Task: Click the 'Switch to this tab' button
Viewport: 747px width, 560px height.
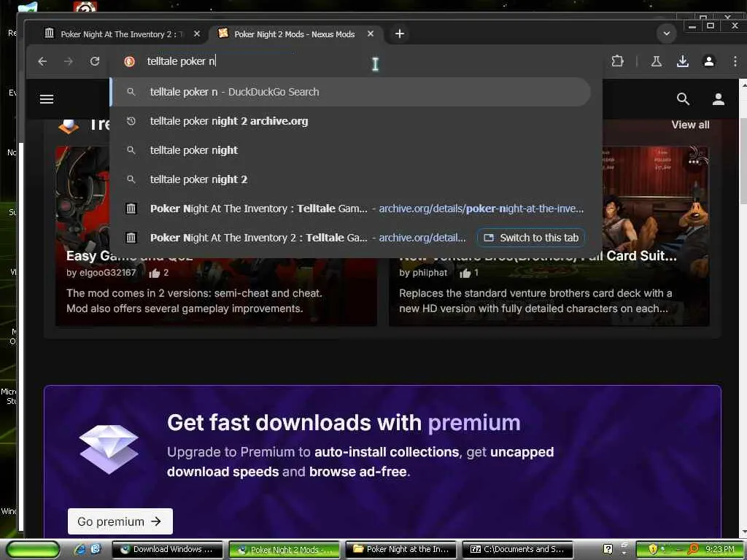Action: coord(531,238)
